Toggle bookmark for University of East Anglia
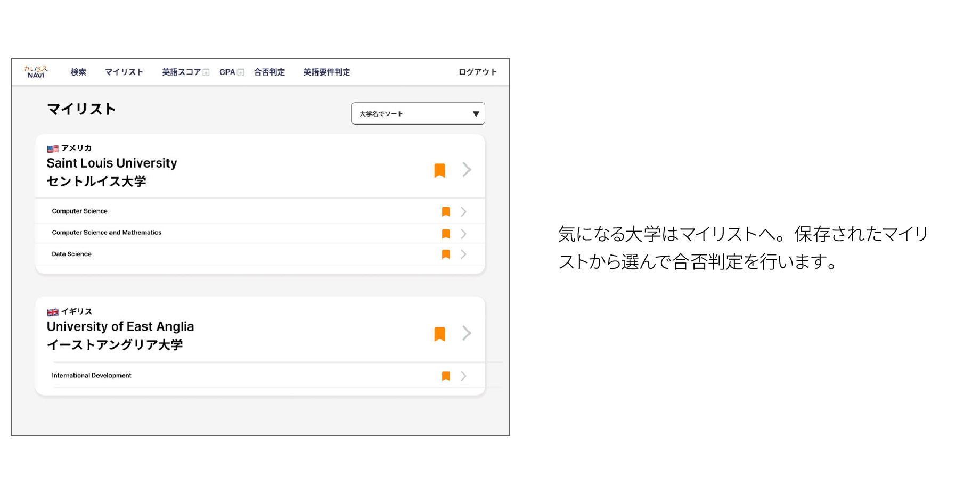The image size is (980, 494). tap(439, 334)
